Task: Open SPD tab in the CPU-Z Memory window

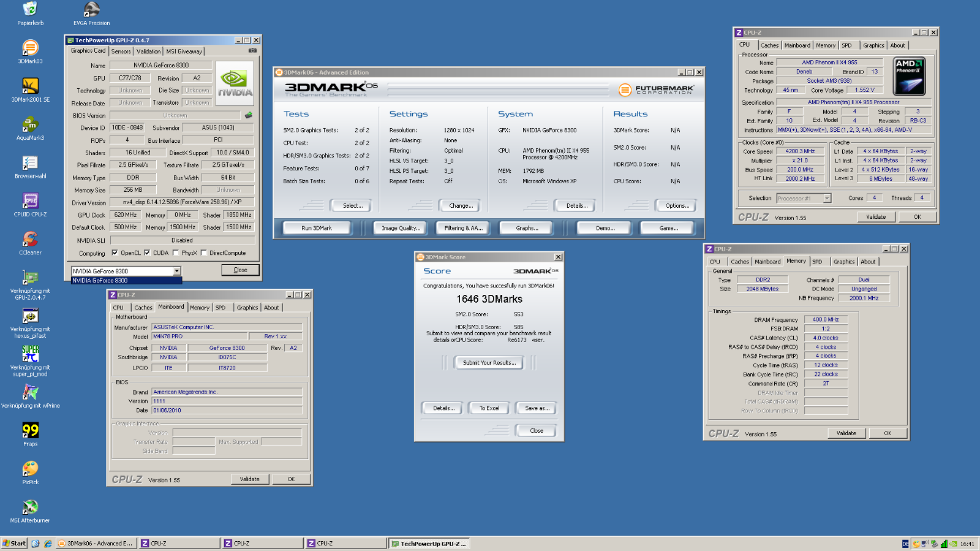Action: [x=817, y=262]
